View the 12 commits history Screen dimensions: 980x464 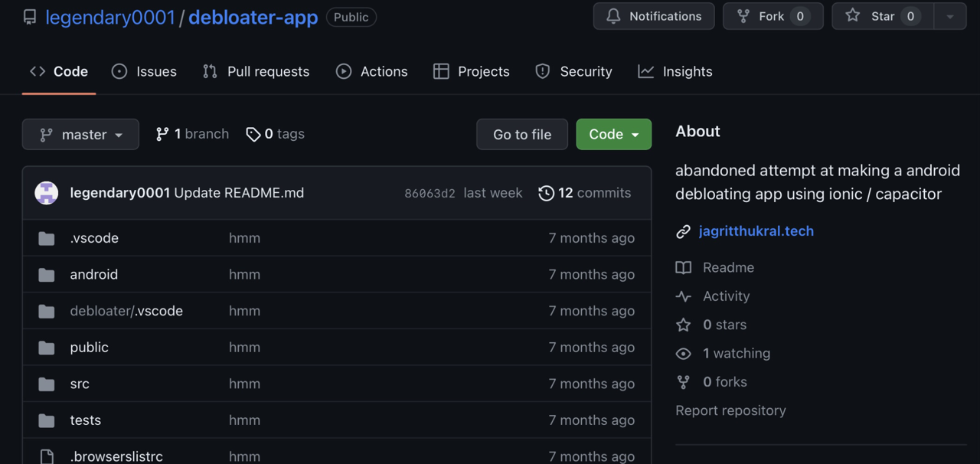tap(585, 193)
